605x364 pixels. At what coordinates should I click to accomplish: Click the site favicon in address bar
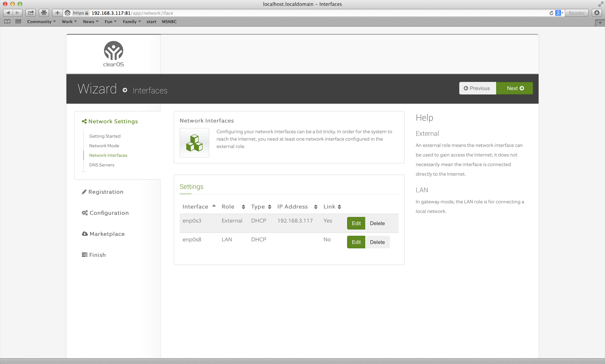click(x=68, y=13)
